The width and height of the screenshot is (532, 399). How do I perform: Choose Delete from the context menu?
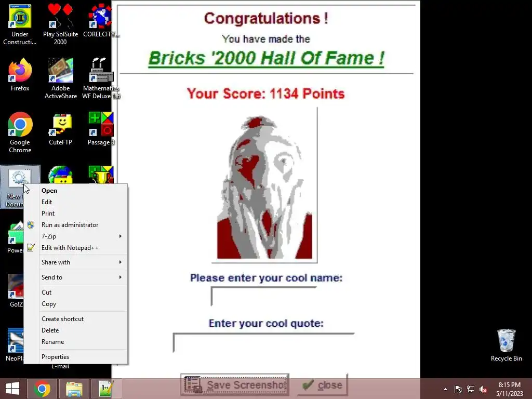76,330
